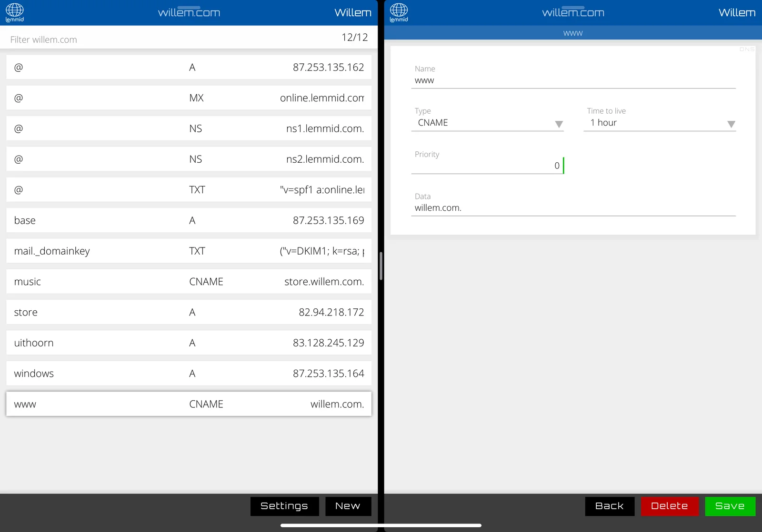Click the Willem account link in right pane
Image resolution: width=762 pixels, height=532 pixels.
tap(737, 13)
